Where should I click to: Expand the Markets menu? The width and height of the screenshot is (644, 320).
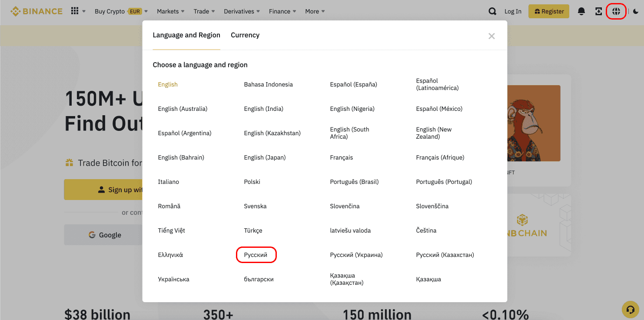point(171,11)
